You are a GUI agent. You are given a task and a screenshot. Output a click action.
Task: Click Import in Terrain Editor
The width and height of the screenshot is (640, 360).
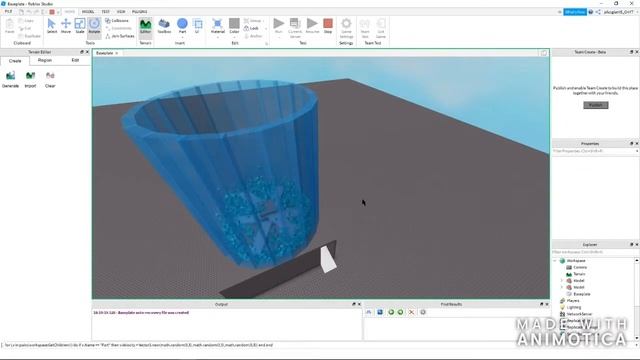(30, 79)
